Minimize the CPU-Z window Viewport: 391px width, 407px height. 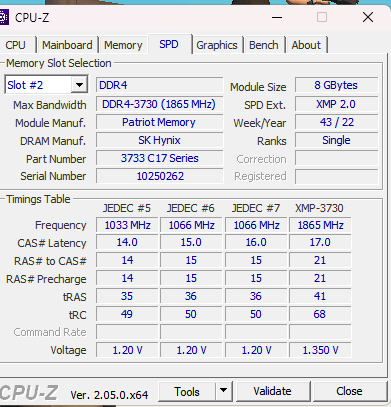click(277, 17)
